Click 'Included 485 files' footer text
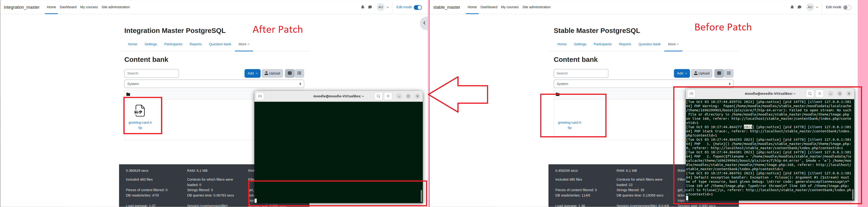 [569, 179]
